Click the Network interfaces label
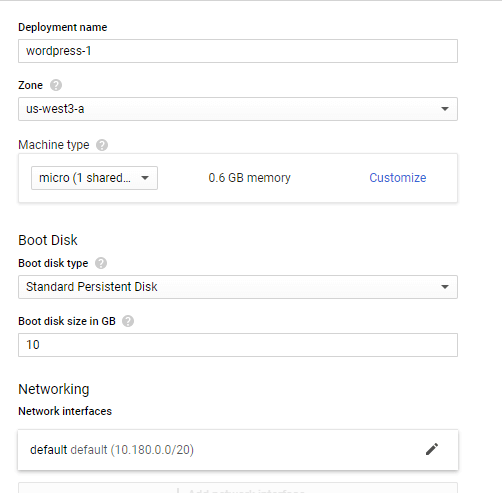The image size is (502, 493). tap(65, 411)
